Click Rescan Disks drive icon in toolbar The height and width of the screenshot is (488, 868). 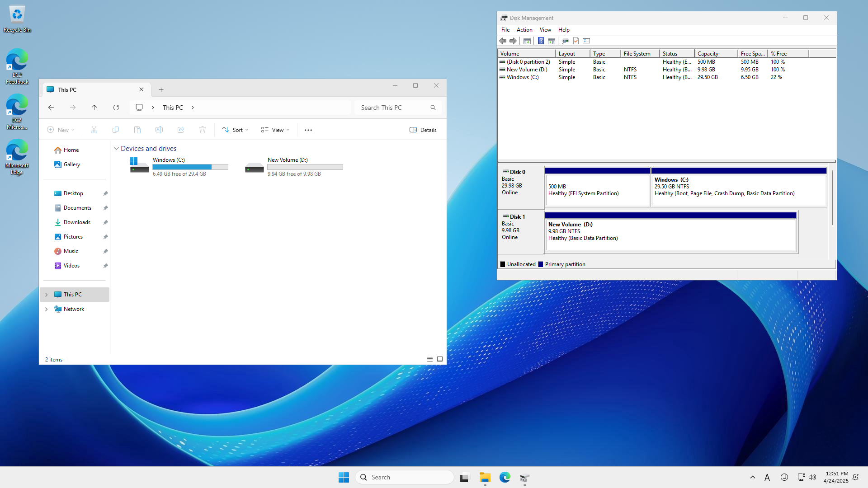click(x=565, y=41)
